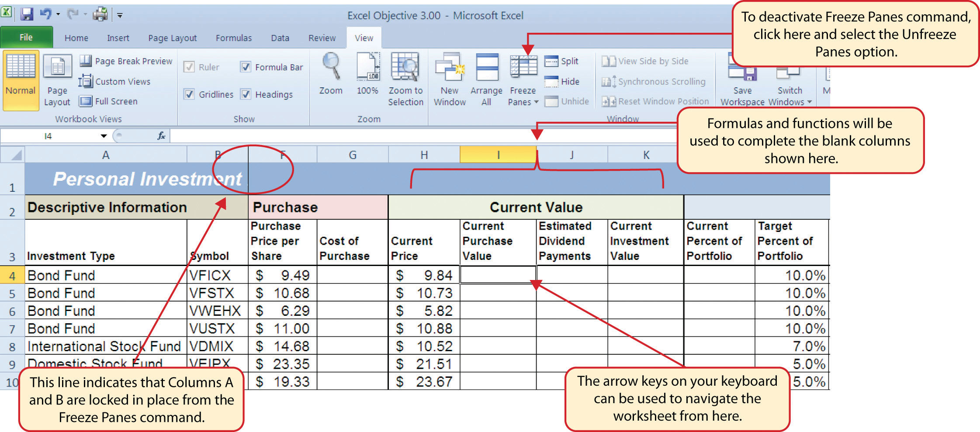The height and width of the screenshot is (432, 980).
Task: Select the Zoom to Selection icon
Action: point(405,68)
